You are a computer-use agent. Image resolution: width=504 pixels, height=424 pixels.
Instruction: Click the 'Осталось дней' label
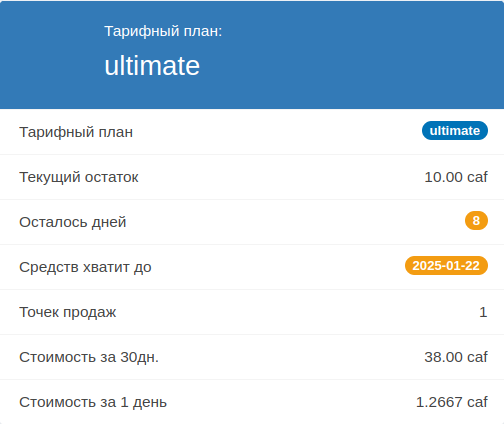[x=73, y=222]
